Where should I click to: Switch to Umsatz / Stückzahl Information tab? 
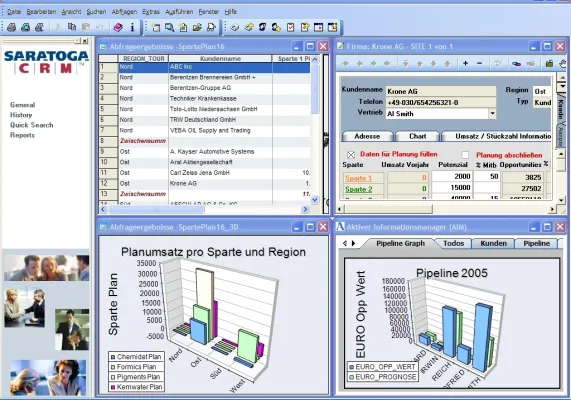point(497,136)
